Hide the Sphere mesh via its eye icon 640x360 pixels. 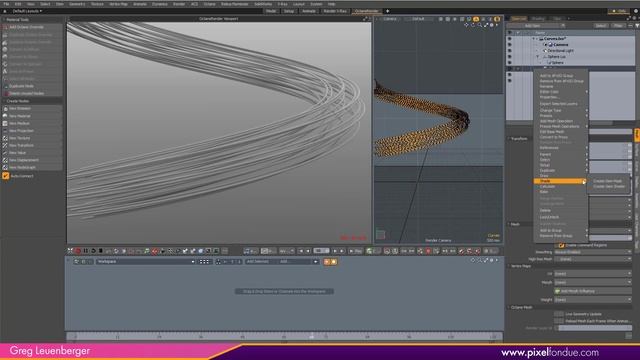[509, 63]
